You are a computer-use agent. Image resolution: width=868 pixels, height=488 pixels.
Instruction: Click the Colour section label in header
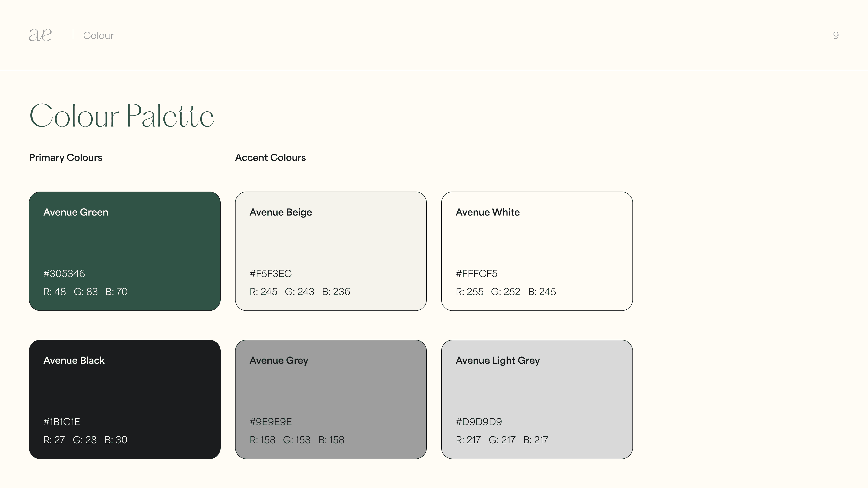(98, 35)
